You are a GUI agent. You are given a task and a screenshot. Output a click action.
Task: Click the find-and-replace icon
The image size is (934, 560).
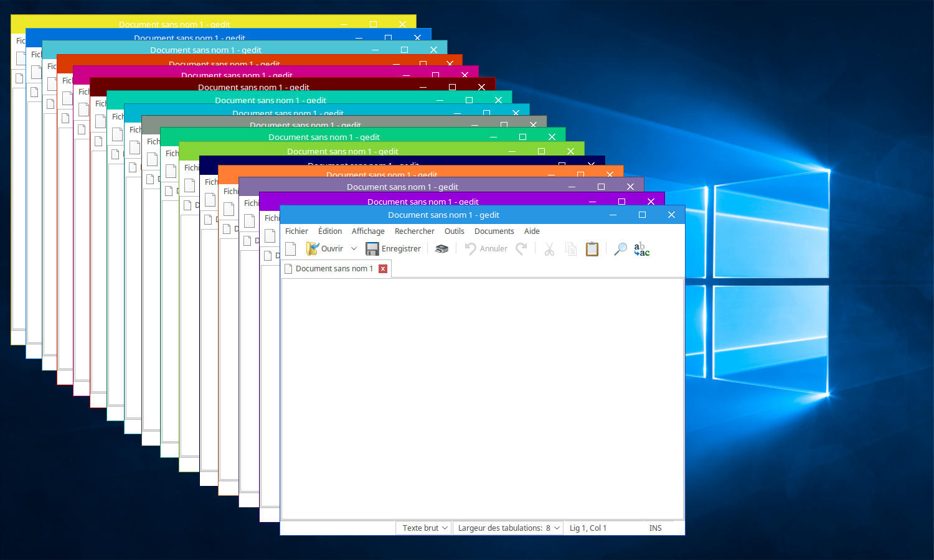641,249
